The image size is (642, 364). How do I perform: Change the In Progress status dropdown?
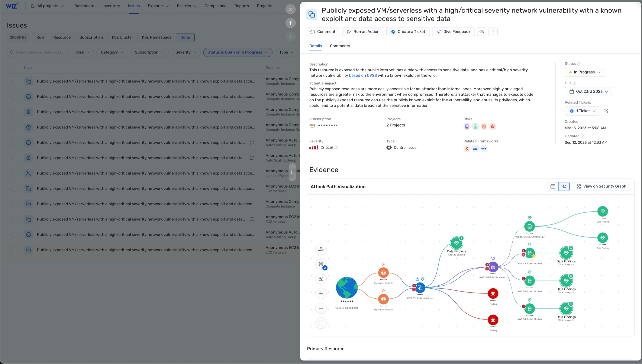click(x=585, y=72)
